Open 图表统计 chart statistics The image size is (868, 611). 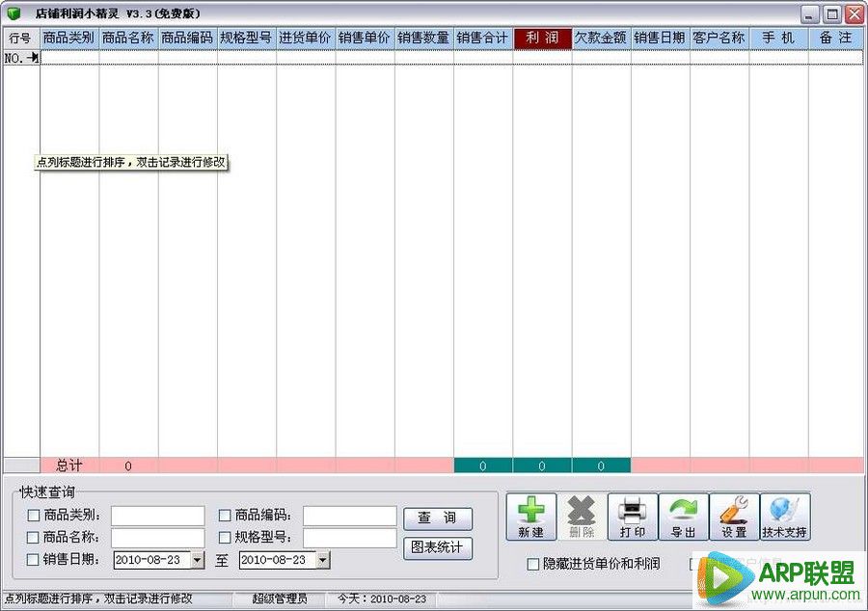439,548
